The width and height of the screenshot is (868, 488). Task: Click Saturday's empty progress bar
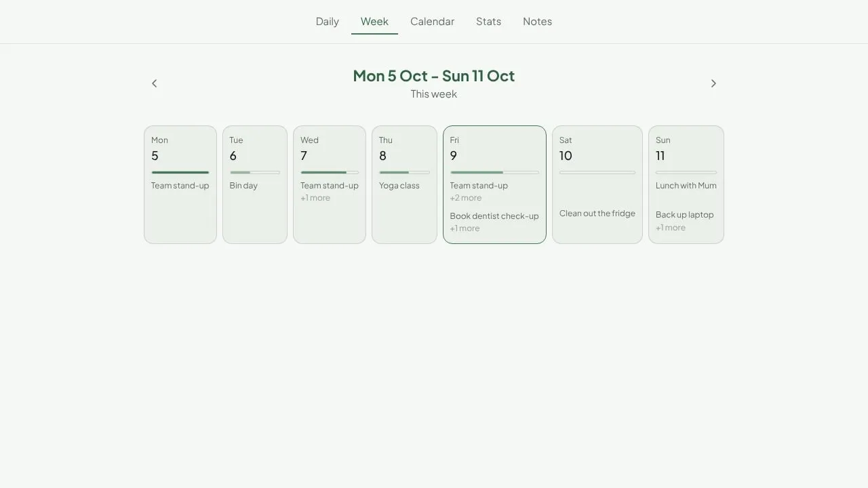[597, 172]
